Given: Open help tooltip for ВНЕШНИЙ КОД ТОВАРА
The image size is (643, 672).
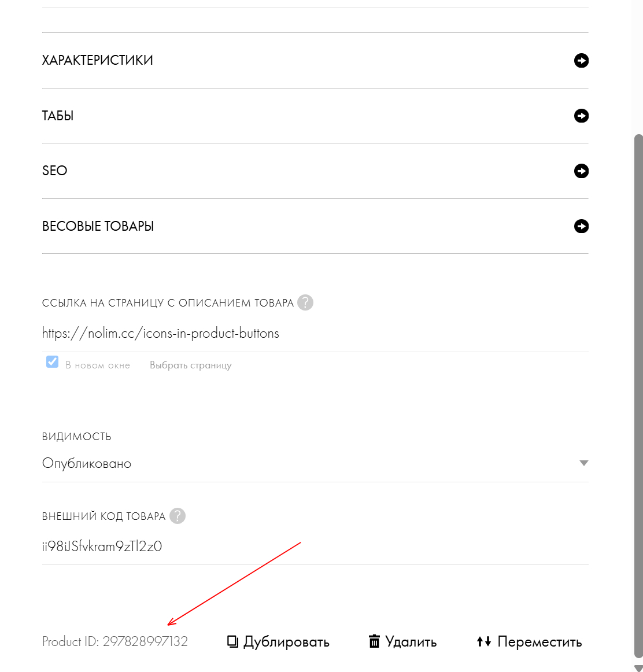Looking at the screenshot, I should pos(178,516).
